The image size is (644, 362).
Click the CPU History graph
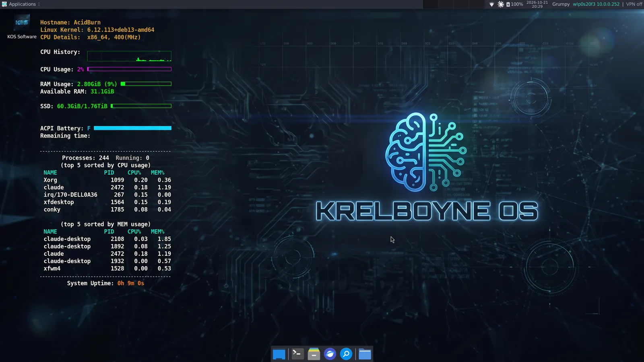tap(129, 56)
